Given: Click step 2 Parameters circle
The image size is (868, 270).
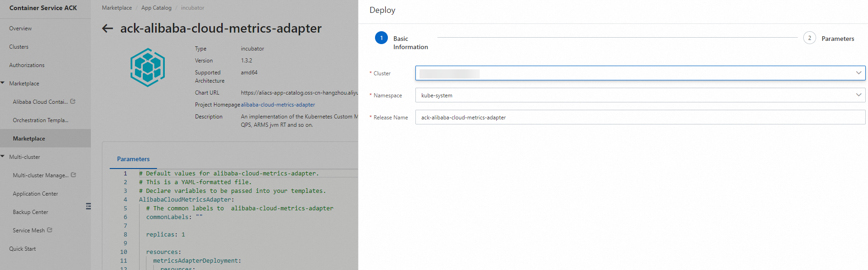Looking at the screenshot, I should [x=810, y=38].
